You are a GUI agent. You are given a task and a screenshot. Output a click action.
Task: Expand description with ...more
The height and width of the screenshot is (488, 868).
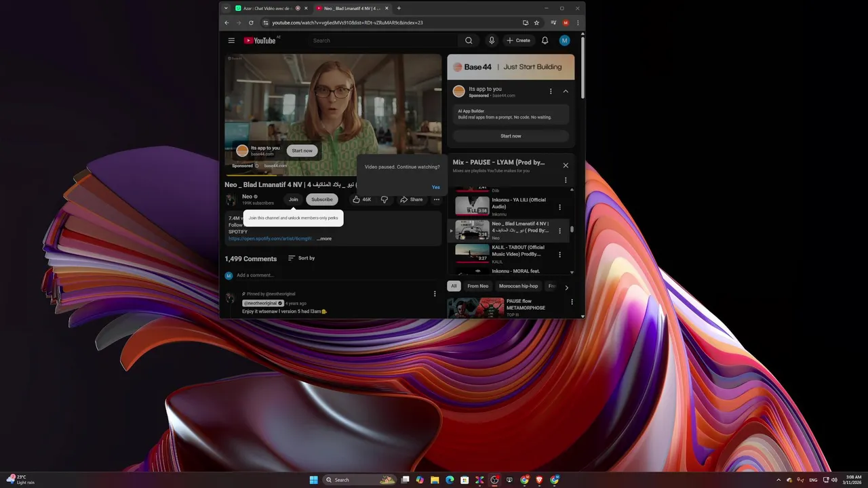(x=324, y=239)
